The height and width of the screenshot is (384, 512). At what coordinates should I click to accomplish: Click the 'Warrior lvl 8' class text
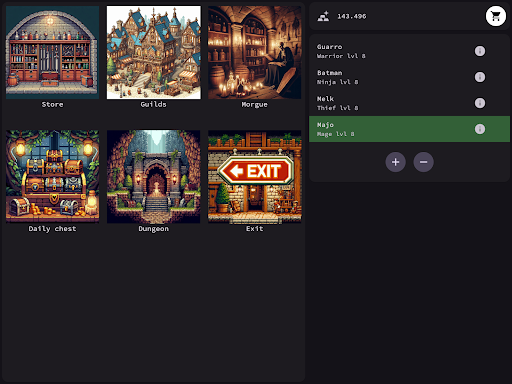[341, 56]
